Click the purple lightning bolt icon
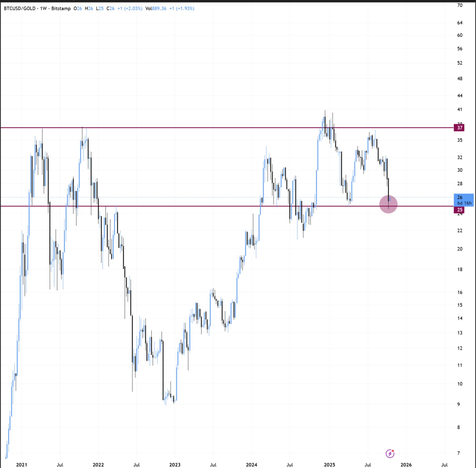 (x=390, y=454)
